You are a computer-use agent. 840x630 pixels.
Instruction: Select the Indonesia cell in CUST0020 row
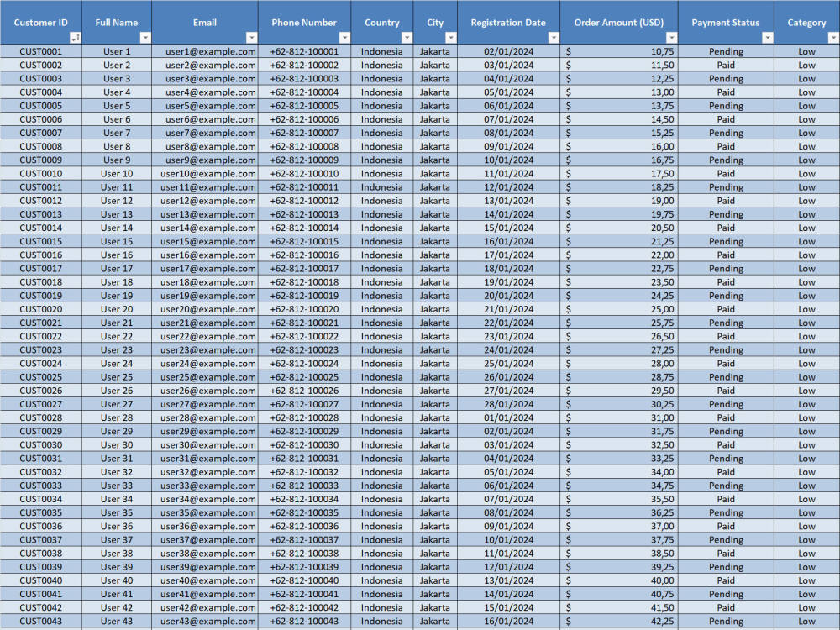(x=382, y=310)
